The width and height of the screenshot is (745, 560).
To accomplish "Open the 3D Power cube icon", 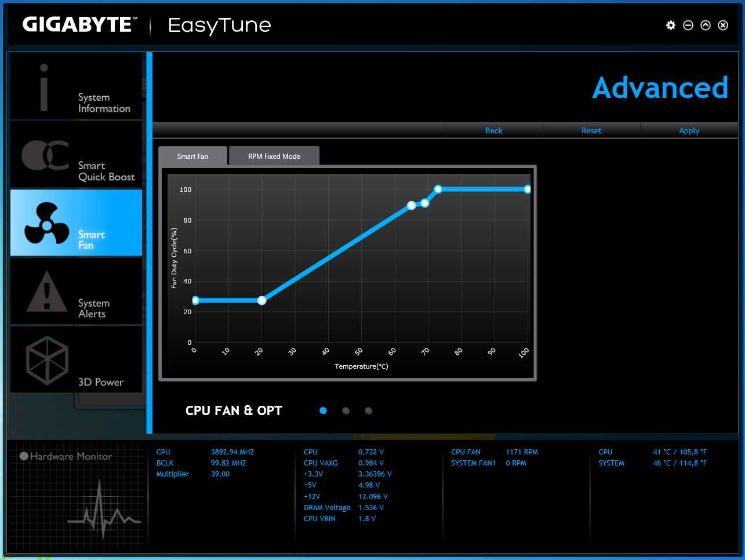I will pos(48,359).
